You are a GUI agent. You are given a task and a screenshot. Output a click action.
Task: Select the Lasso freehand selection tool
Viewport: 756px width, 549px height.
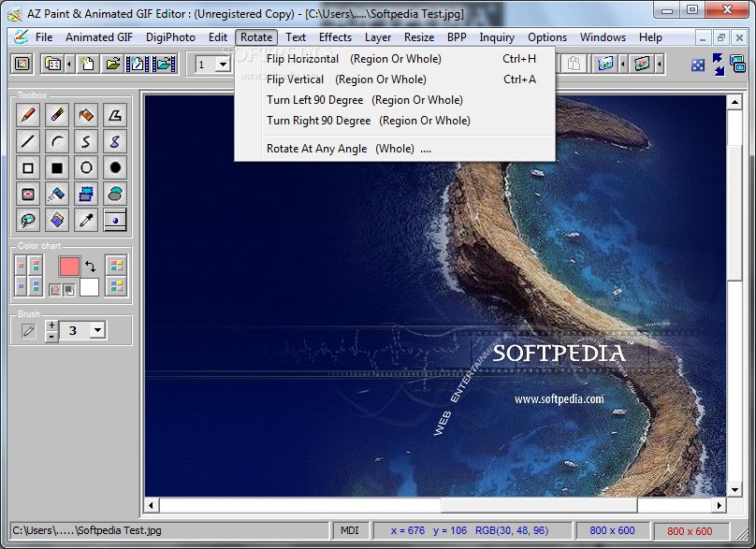click(x=28, y=221)
